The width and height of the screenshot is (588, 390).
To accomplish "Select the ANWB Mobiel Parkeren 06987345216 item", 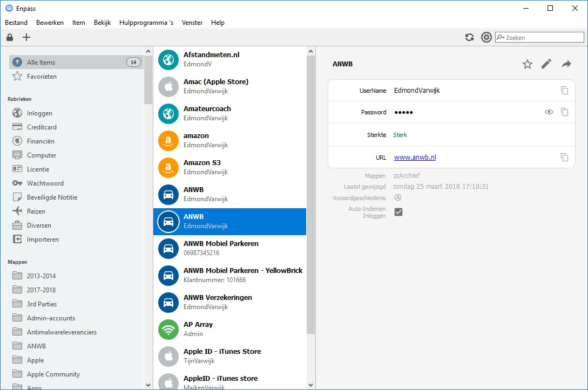I will (229, 248).
